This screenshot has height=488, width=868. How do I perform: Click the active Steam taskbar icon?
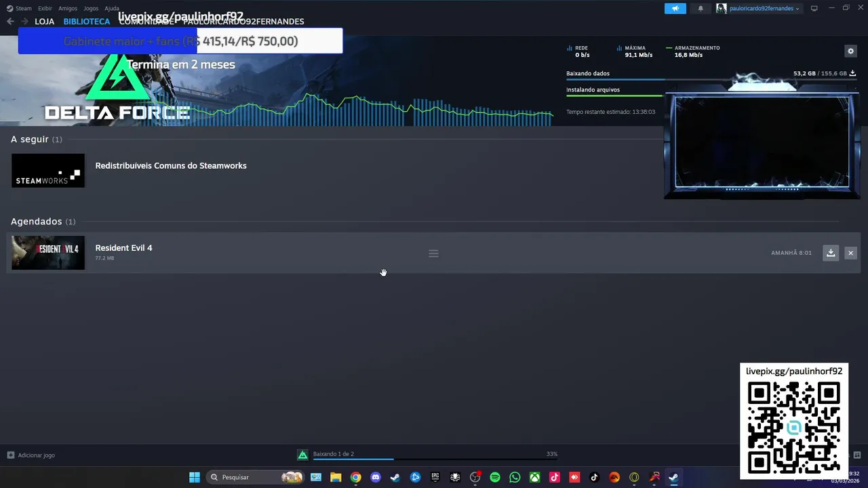674,477
